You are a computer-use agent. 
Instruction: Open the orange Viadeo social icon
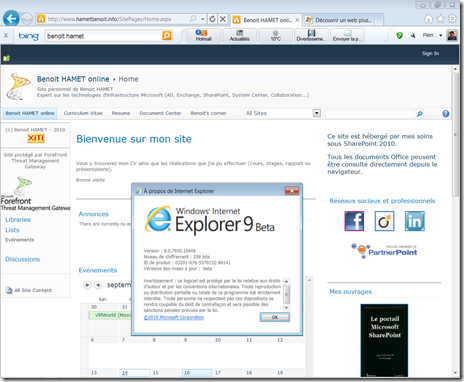click(x=384, y=221)
